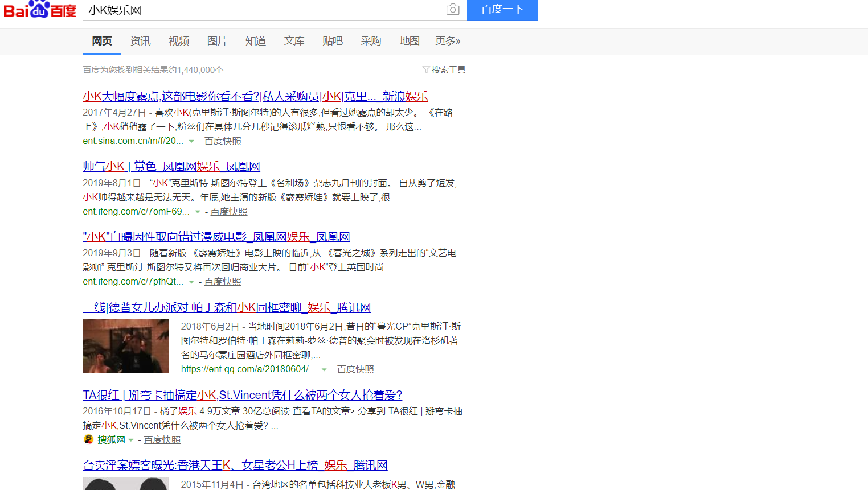The width and height of the screenshot is (868, 490).
Task: Expand dropdown arrow next to 搜狐网
Action: pos(131,440)
